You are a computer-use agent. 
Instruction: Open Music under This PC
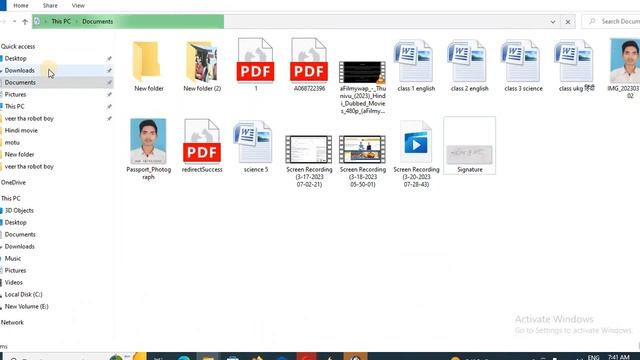(13, 258)
